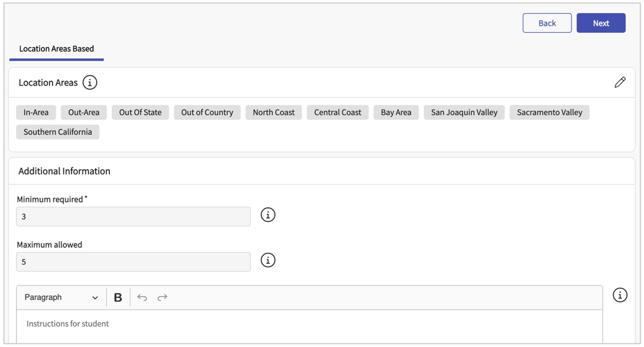Select the Bay Area tag
This screenshot has height=347, width=644.
(x=396, y=112)
